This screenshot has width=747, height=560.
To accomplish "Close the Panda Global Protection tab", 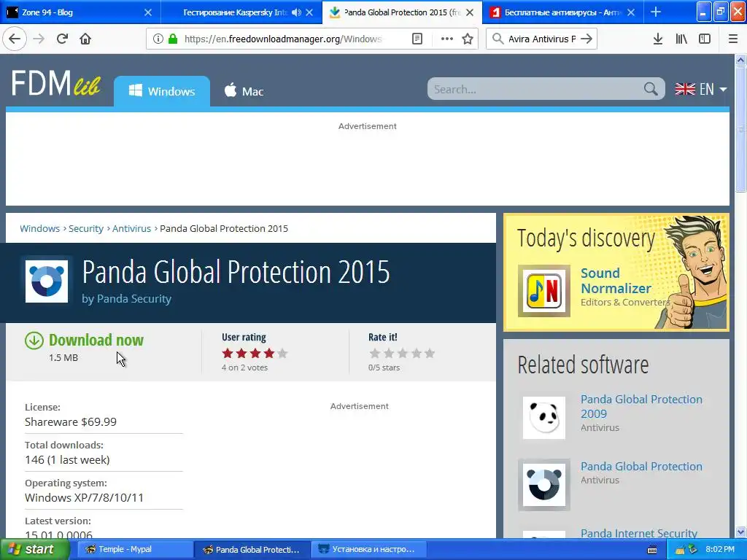I will [470, 12].
